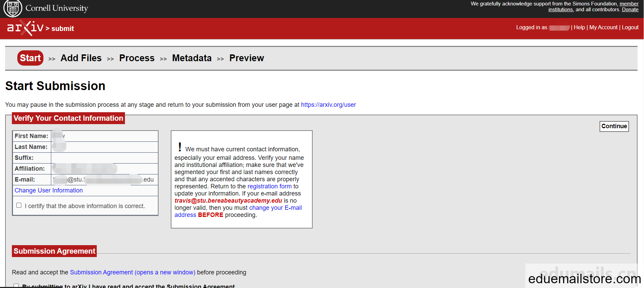Viewport: 644px width, 288px height.
Task: Click the submit breadcrumb text
Action: click(62, 29)
